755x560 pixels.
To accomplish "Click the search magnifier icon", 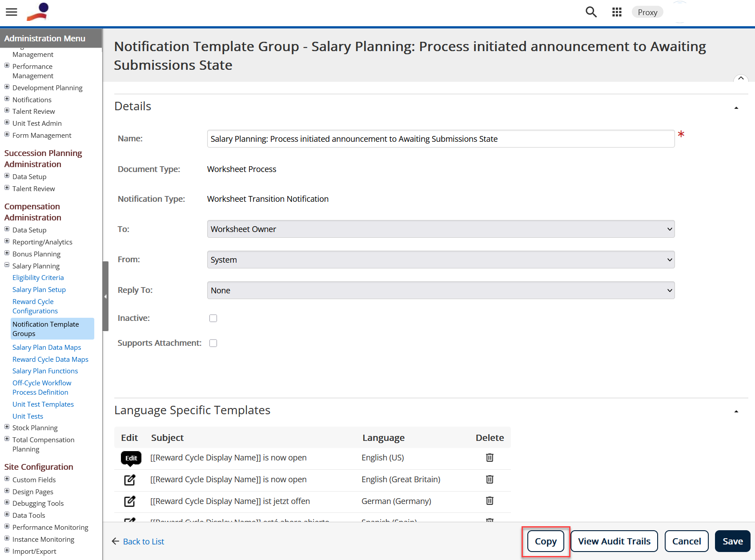I will (591, 12).
